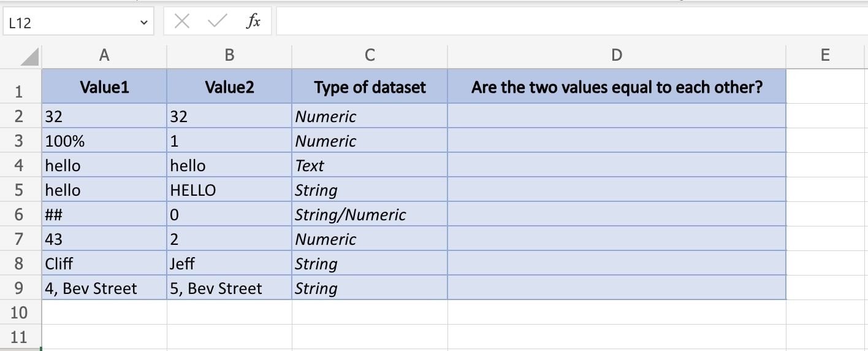
Task: Click the enter checkmark formula bar icon
Action: pyautogui.click(x=217, y=22)
